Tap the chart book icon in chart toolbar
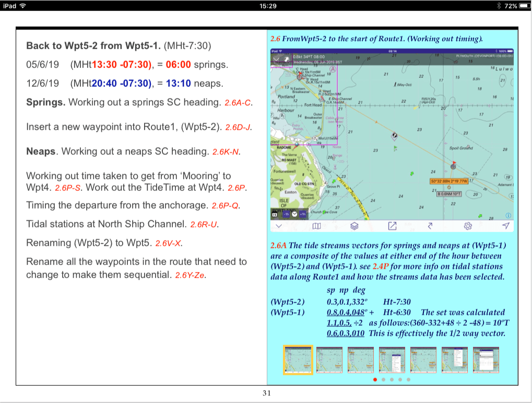This screenshot has height=403, width=532. (x=316, y=226)
